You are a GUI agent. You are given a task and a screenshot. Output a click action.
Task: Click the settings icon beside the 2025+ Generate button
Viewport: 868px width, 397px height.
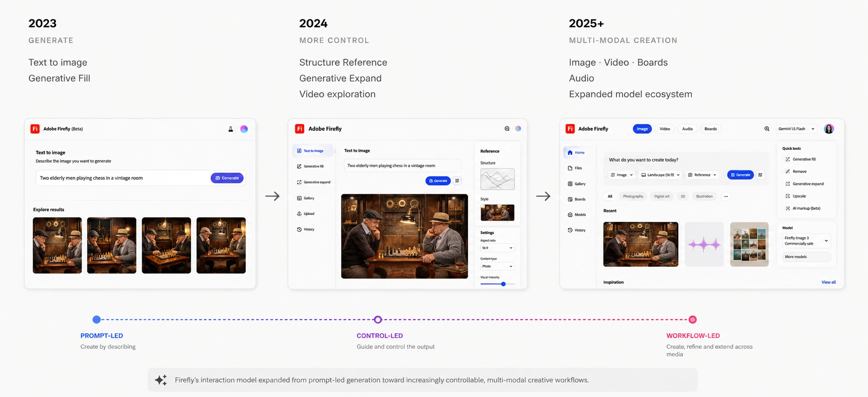(760, 175)
